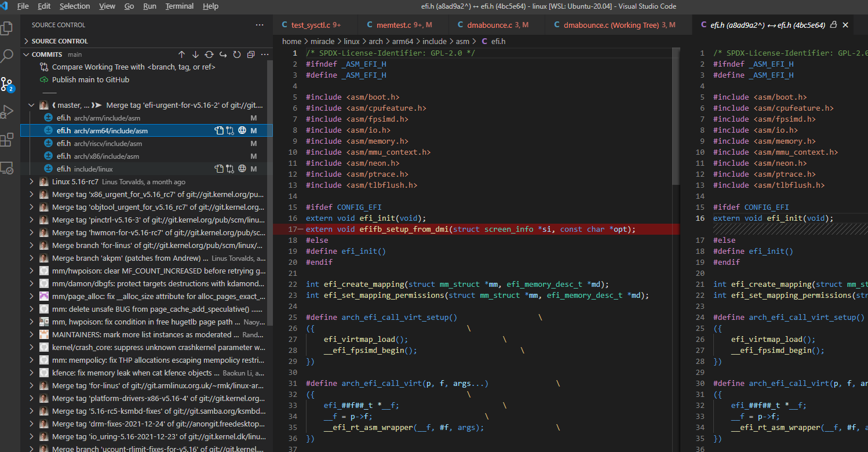
Task: Click the Pull down-arrow in Commits header
Action: [x=195, y=54]
